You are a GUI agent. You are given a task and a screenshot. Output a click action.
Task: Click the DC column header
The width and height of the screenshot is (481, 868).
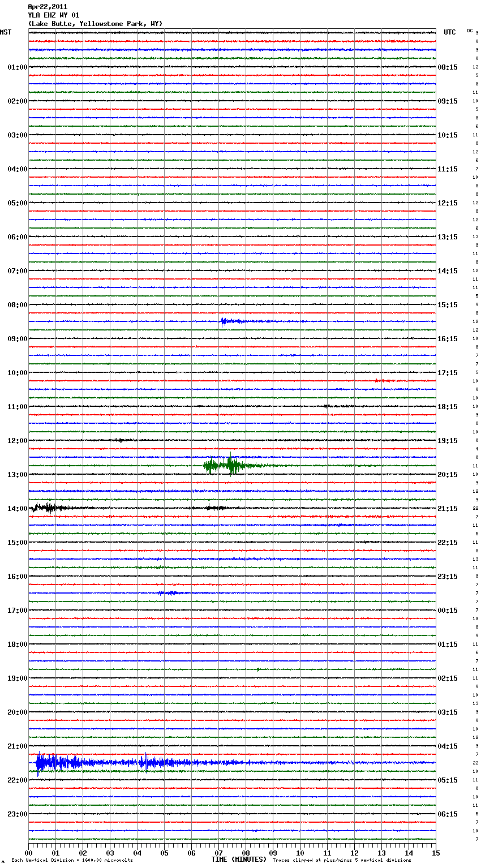click(x=470, y=31)
